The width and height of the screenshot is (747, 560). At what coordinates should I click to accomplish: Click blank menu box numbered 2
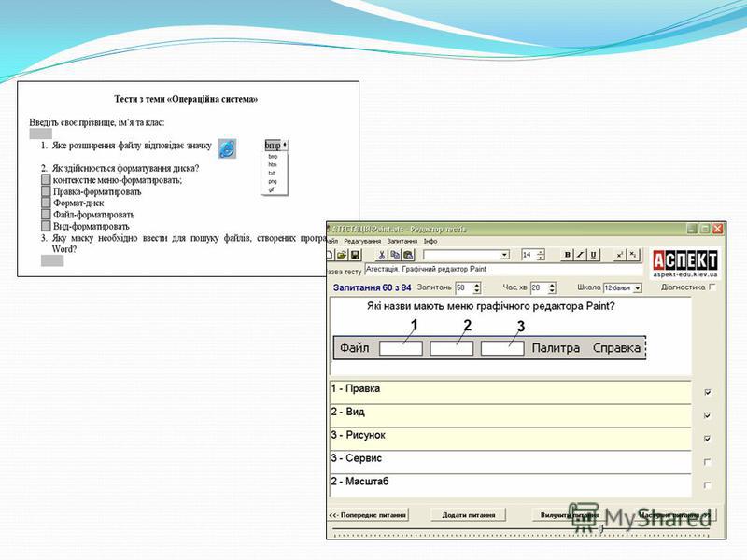pyautogui.click(x=452, y=347)
